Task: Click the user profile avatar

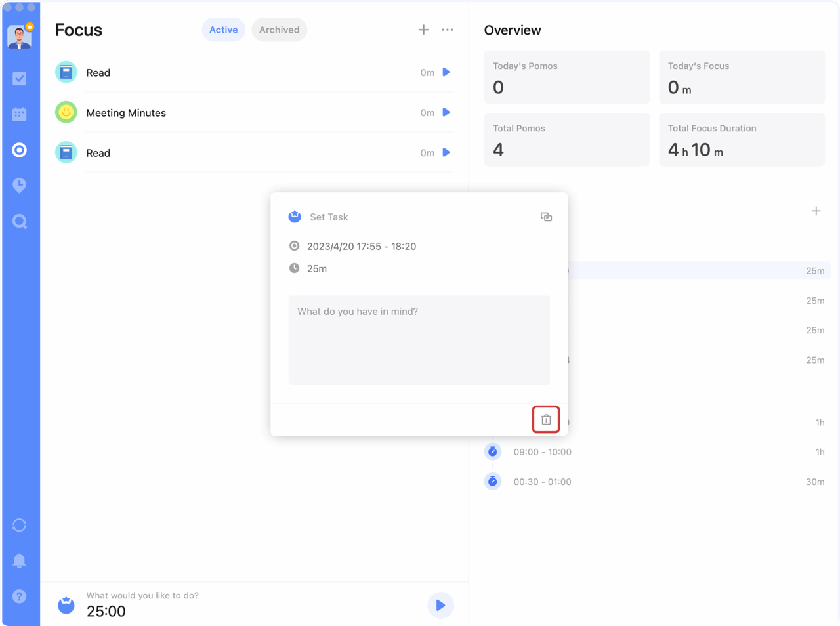Action: click(x=20, y=37)
